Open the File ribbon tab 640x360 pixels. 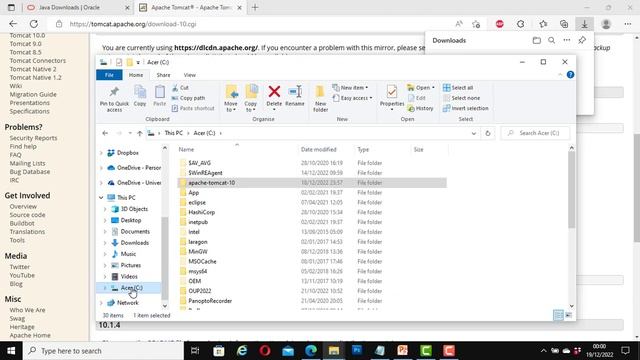pos(109,75)
